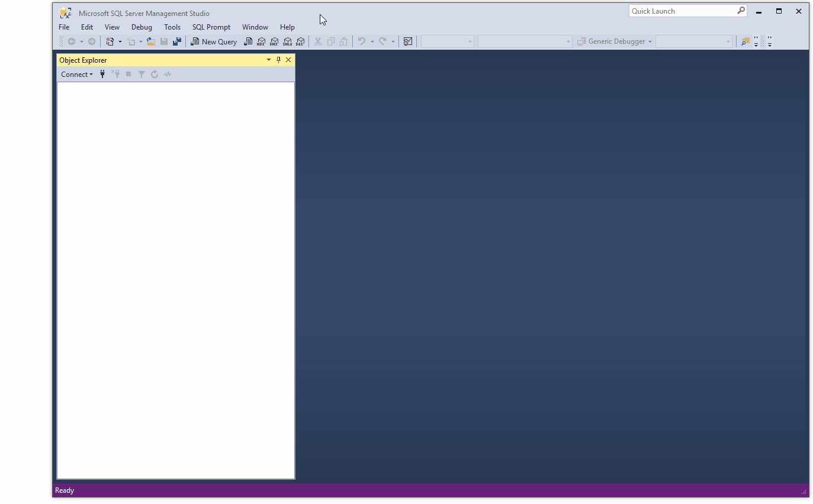The height and width of the screenshot is (504, 813).
Task: Connect Object Explorer using the plug icon
Action: pos(102,75)
